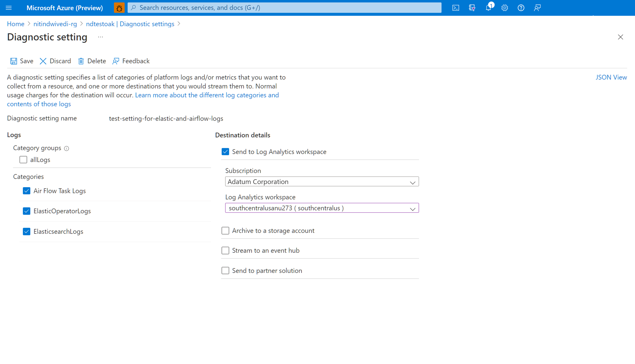The height and width of the screenshot is (364, 635).
Task: Open the Directories and subscriptions filter
Action: (472, 7)
